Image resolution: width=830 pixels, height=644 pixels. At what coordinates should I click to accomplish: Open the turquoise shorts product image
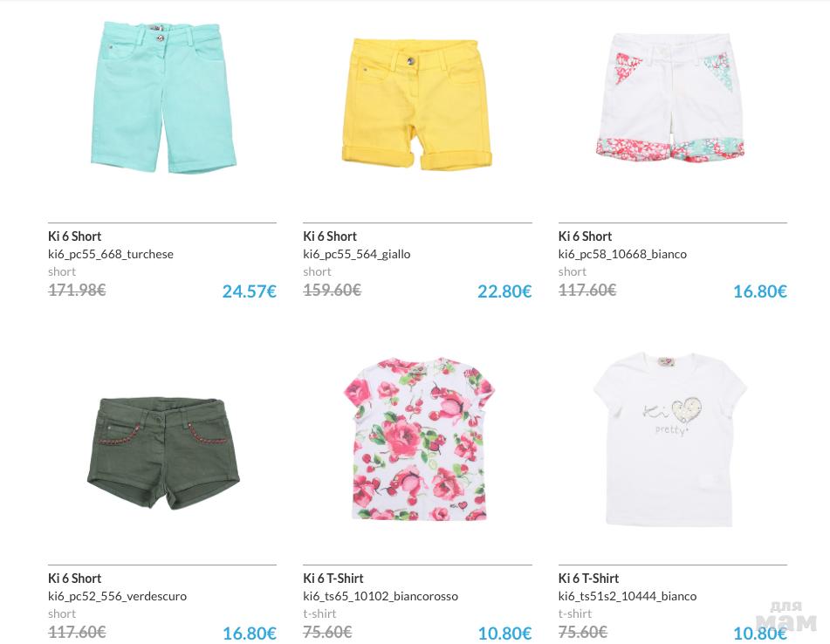click(x=163, y=97)
